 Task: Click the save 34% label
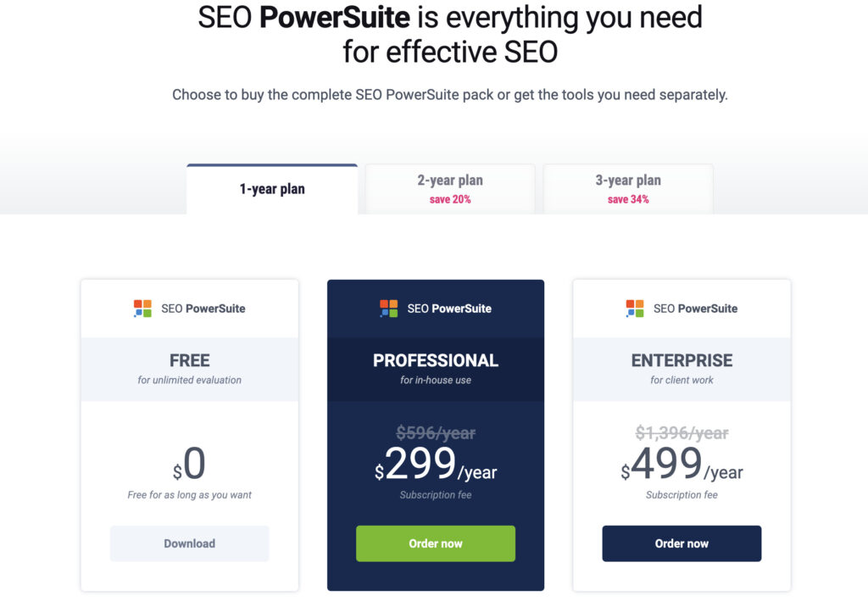tap(627, 198)
